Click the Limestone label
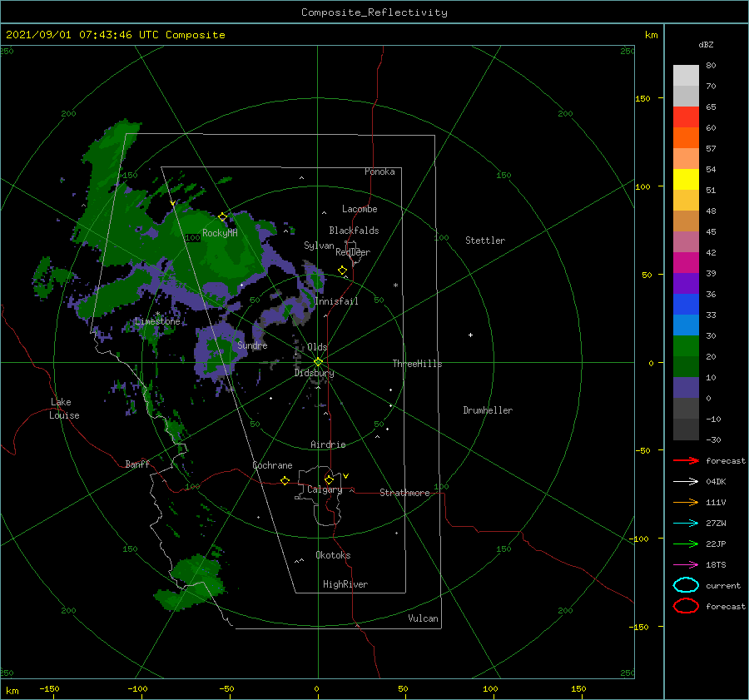This screenshot has width=749, height=700. pyautogui.click(x=157, y=321)
